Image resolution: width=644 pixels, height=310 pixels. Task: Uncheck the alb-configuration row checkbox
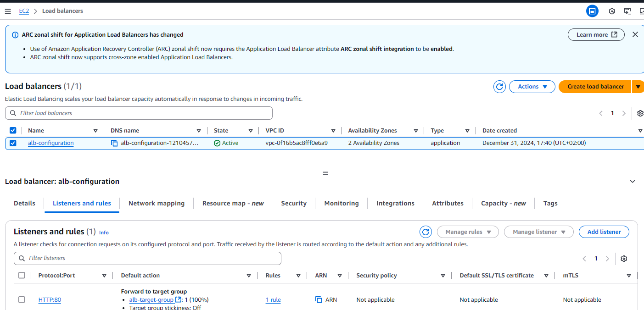[13, 143]
